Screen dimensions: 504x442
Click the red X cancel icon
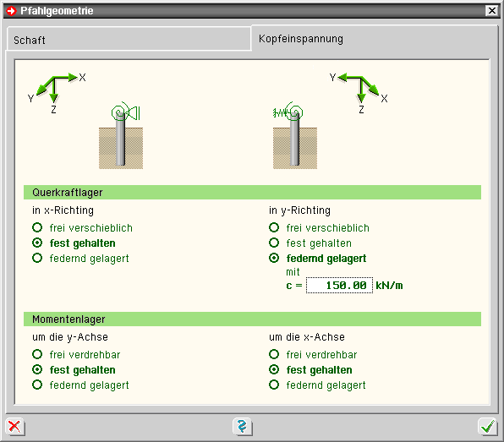[14, 427]
